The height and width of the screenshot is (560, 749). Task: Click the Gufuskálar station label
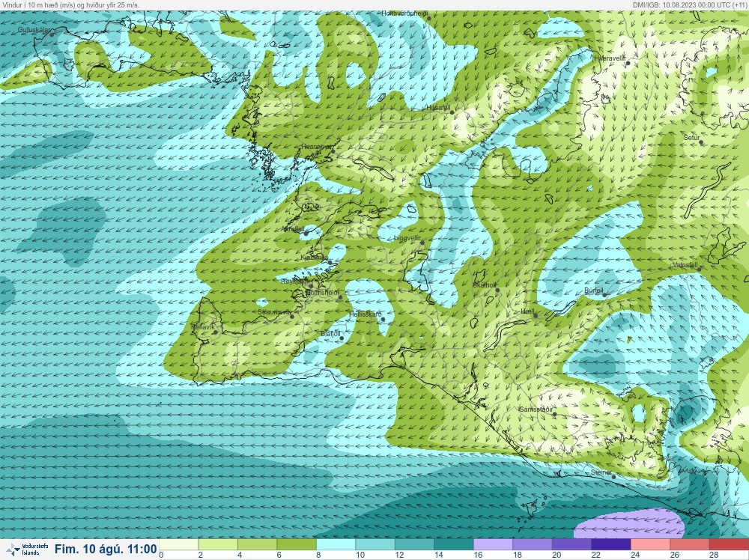pos(34,30)
